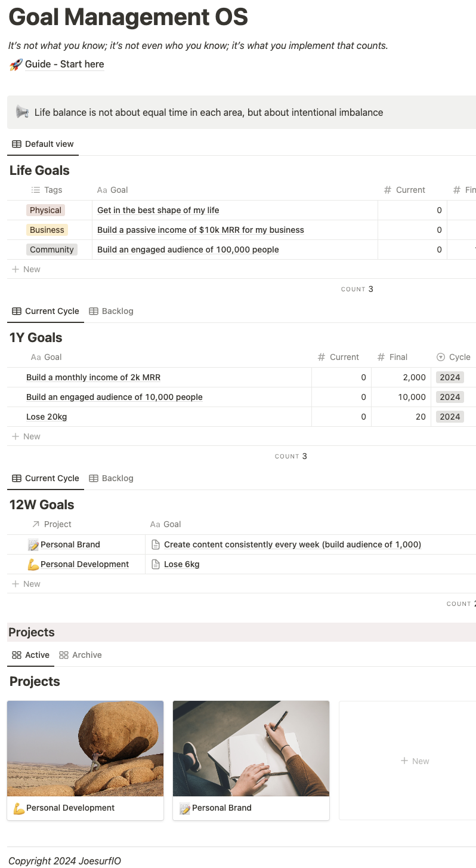Open the 12W Goals Backlog tab
The width and height of the screenshot is (476, 868).
pyautogui.click(x=111, y=478)
